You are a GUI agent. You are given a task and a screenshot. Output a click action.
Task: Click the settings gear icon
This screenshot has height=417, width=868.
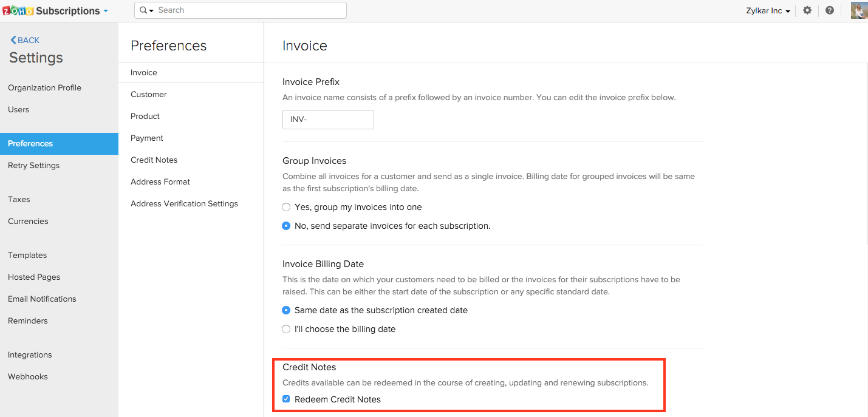point(807,10)
